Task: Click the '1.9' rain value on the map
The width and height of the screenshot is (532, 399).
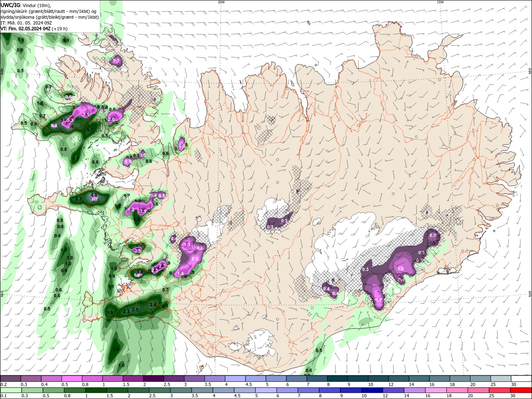Action: 110,313
